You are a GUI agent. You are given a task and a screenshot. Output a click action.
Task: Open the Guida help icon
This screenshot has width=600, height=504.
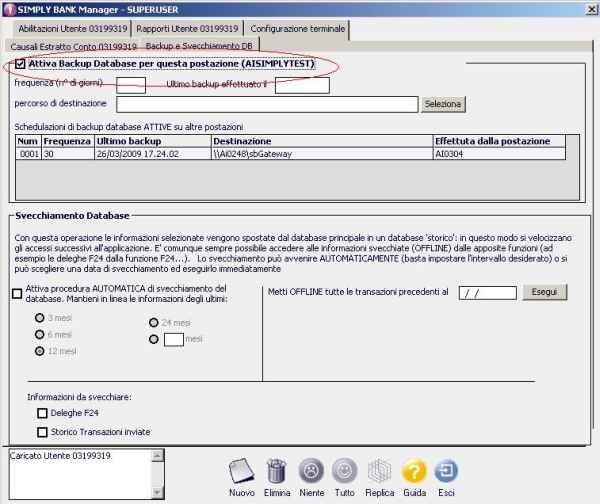(414, 471)
